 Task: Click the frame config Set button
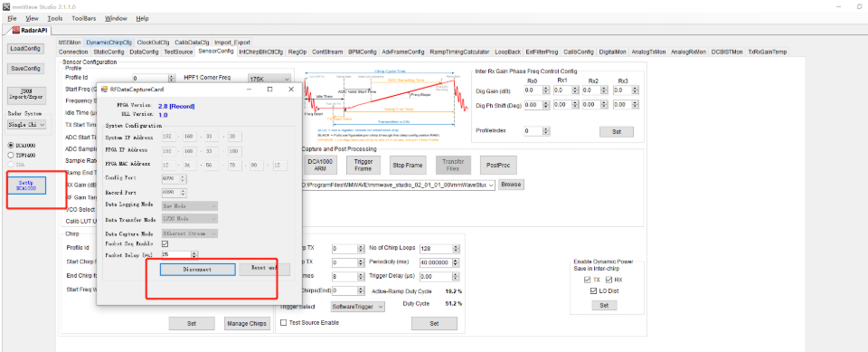(x=434, y=323)
